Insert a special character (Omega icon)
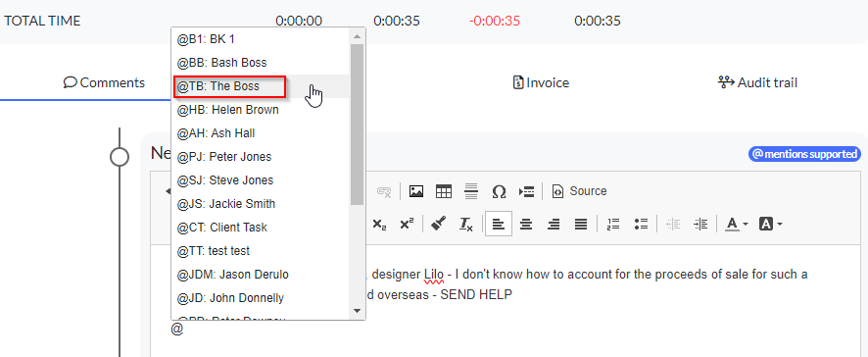 coord(499,191)
